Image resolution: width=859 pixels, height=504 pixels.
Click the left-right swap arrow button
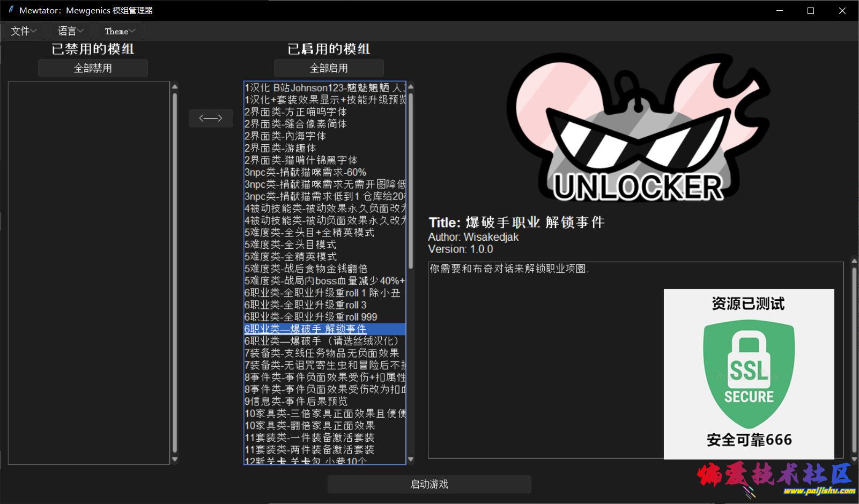click(211, 118)
